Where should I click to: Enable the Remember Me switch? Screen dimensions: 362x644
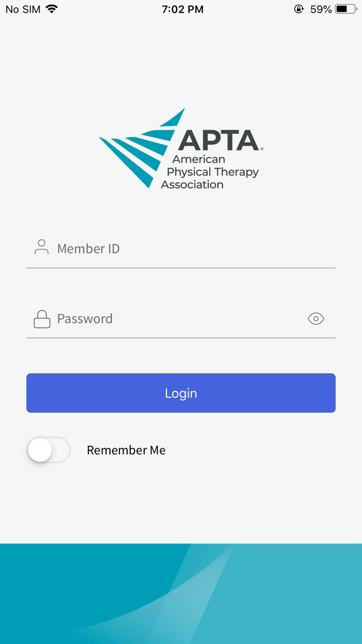click(48, 450)
